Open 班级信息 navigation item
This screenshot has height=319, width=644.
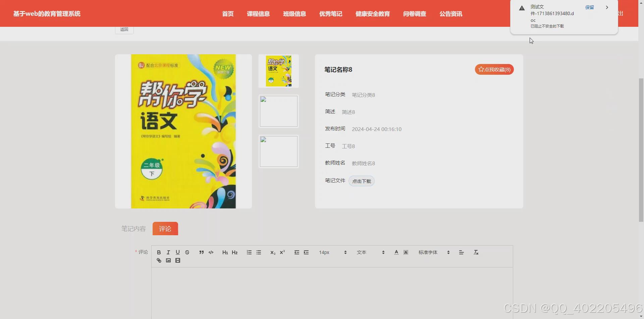pos(294,14)
